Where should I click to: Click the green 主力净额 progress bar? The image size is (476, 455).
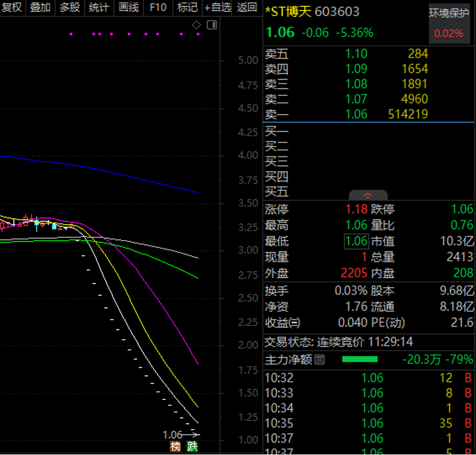point(360,360)
